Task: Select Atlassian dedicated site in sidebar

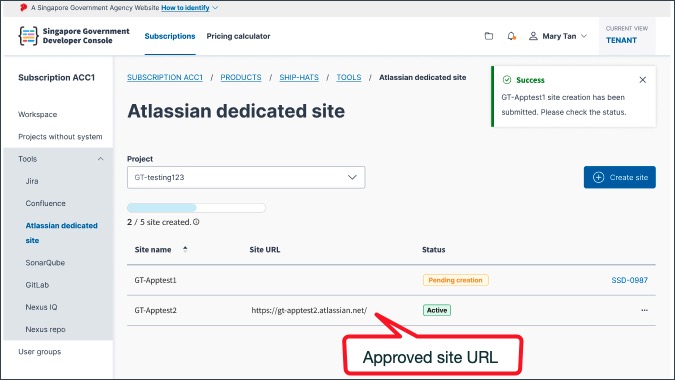Action: click(61, 233)
